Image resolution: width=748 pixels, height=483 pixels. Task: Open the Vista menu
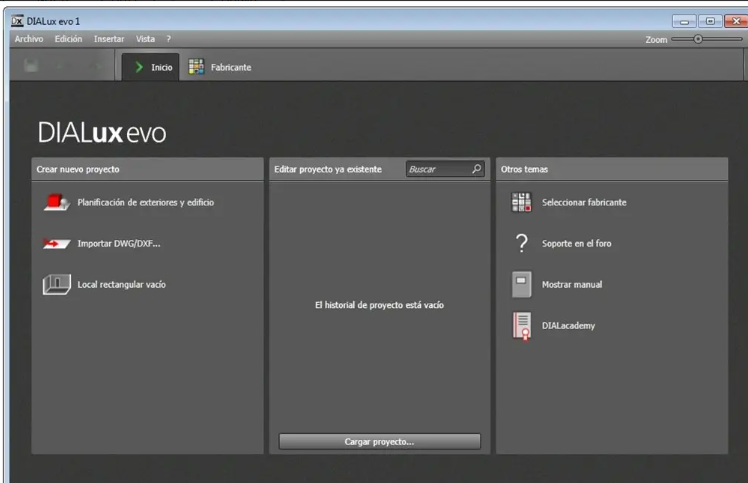(x=145, y=39)
